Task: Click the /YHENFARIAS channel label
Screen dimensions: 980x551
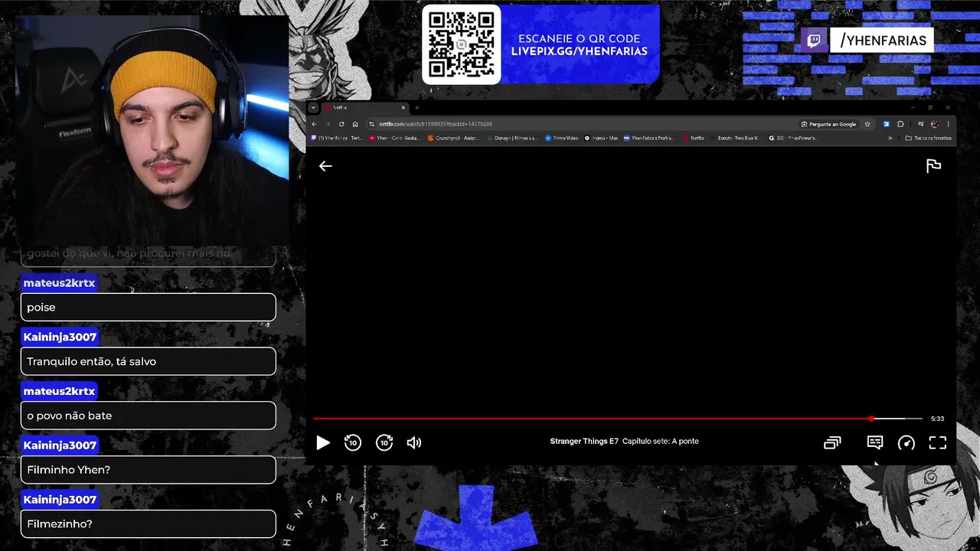Action: (883, 41)
